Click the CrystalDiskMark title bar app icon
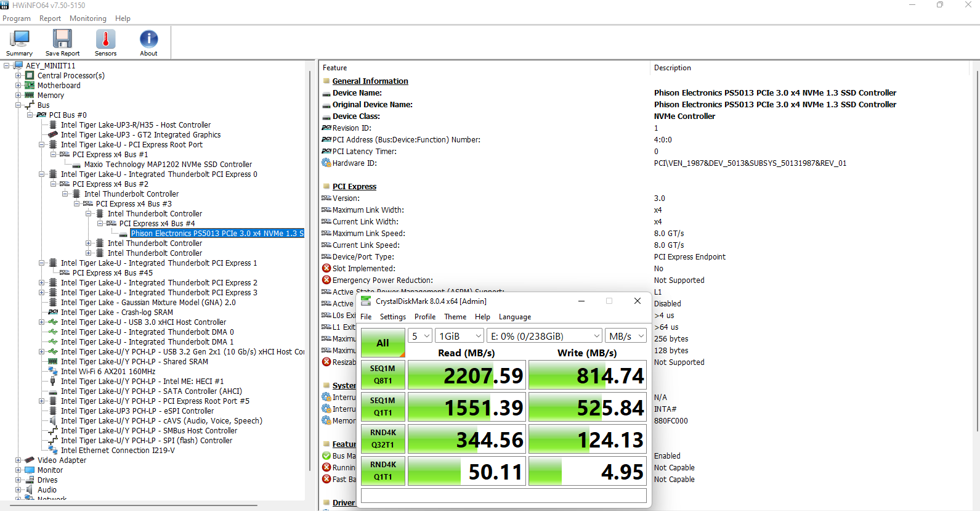980x511 pixels. tap(366, 301)
